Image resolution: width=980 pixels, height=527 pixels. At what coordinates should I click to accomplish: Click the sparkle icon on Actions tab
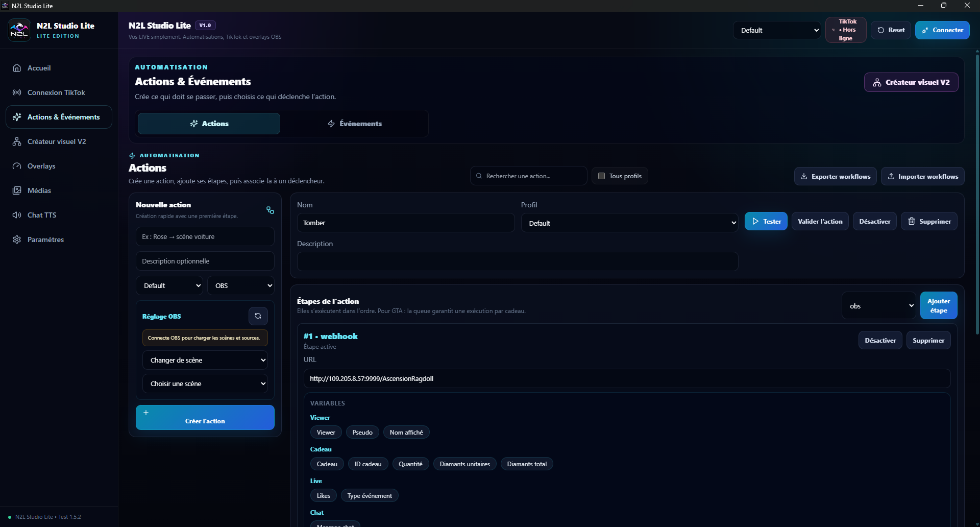[194, 124]
